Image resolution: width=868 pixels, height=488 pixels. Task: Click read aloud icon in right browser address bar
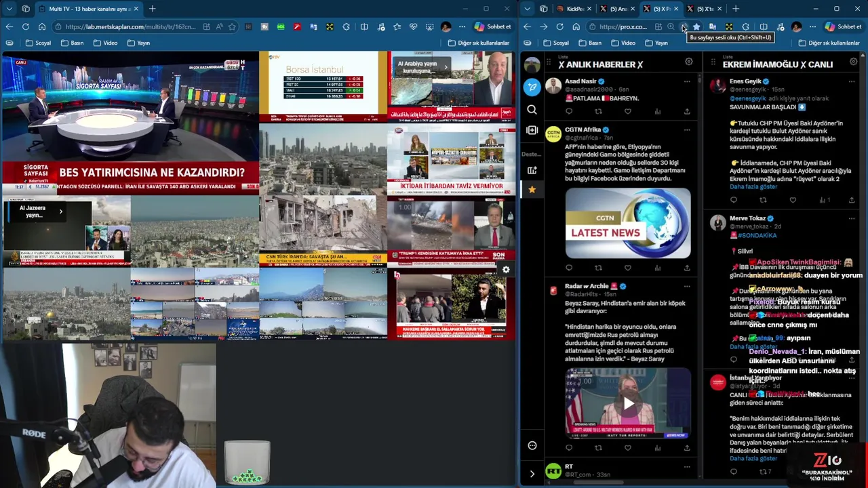pyautogui.click(x=684, y=26)
